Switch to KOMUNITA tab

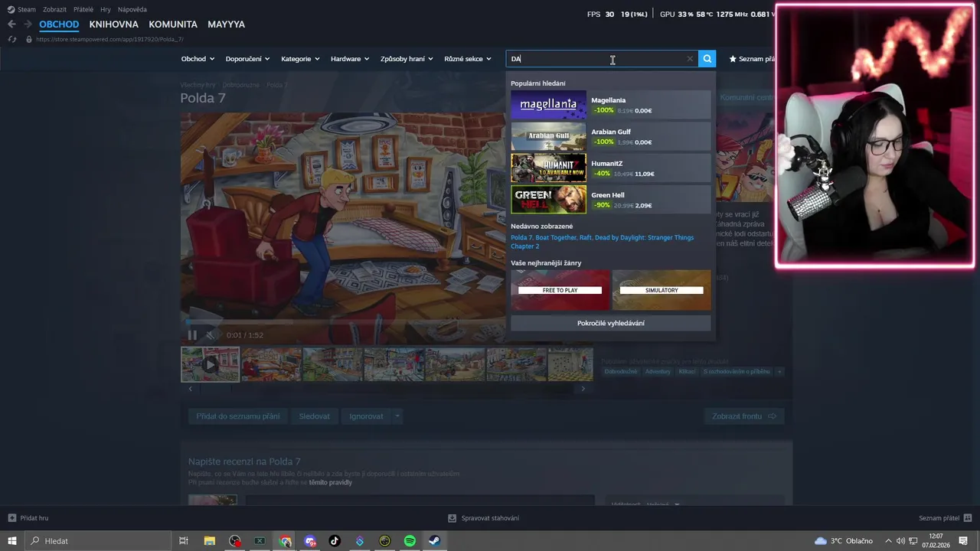173,24
